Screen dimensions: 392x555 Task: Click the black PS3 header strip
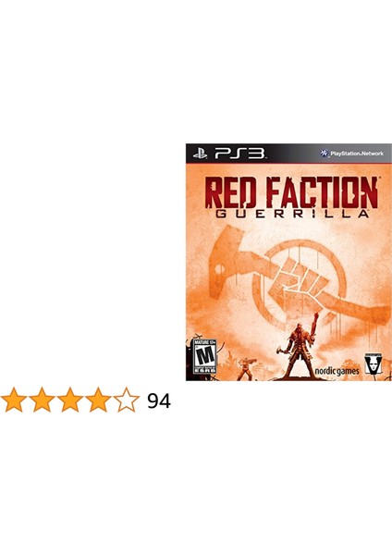288,154
